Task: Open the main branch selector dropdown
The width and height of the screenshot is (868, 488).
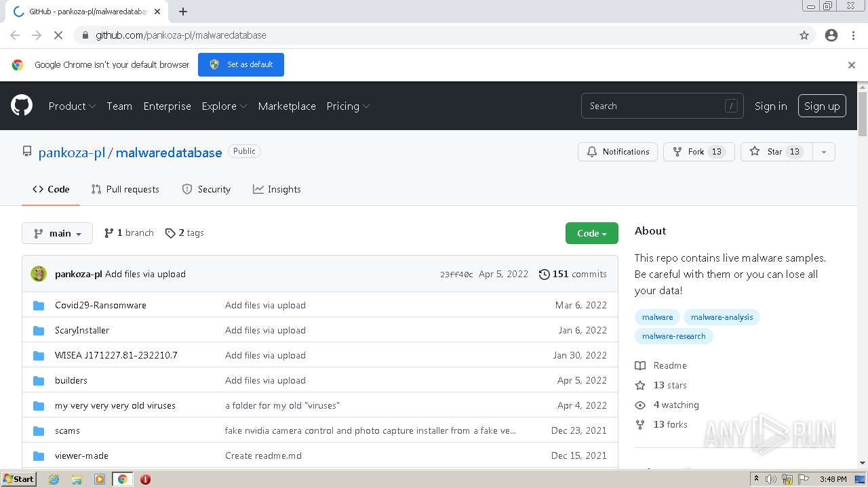Action: coord(57,233)
